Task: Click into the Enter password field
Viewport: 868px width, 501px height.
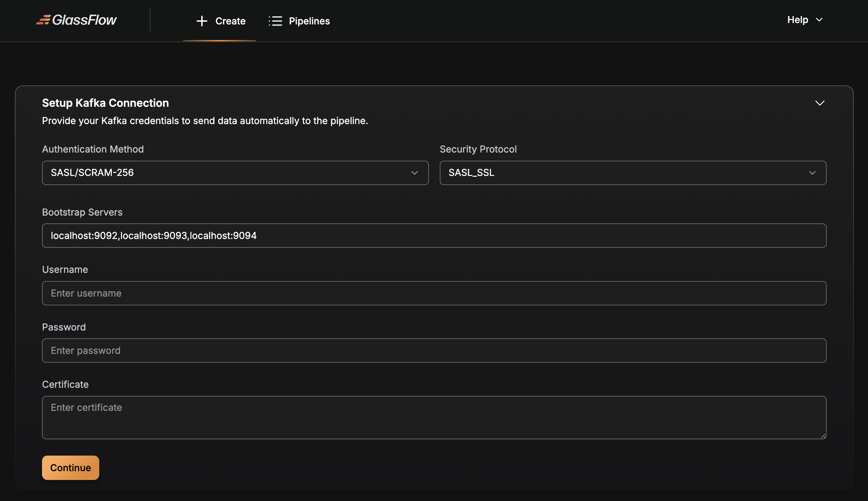Action: click(x=434, y=350)
